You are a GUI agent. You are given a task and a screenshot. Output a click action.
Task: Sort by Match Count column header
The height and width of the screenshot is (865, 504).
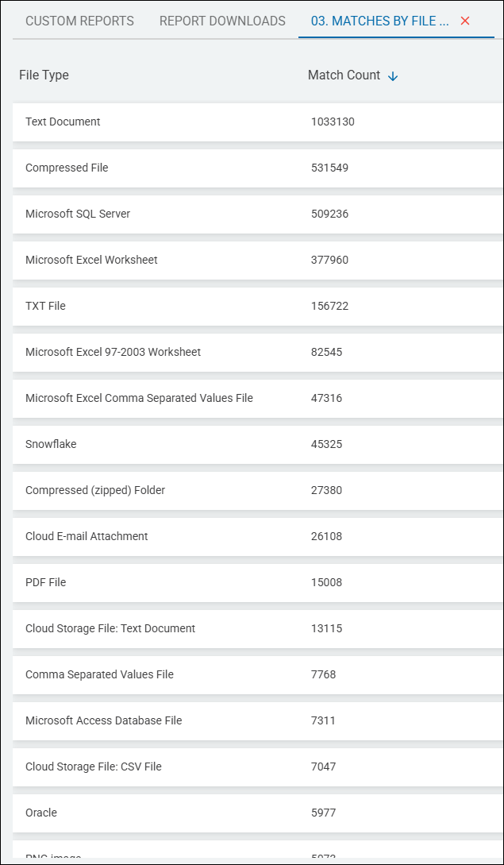click(x=344, y=75)
